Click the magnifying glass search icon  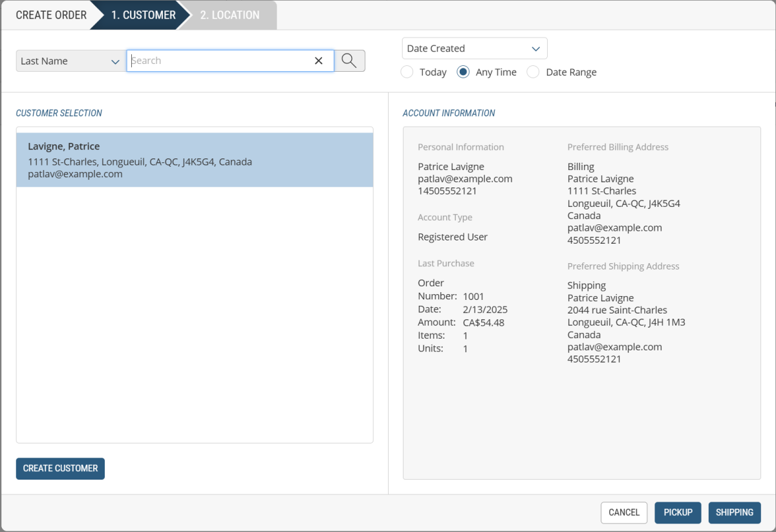tap(349, 61)
